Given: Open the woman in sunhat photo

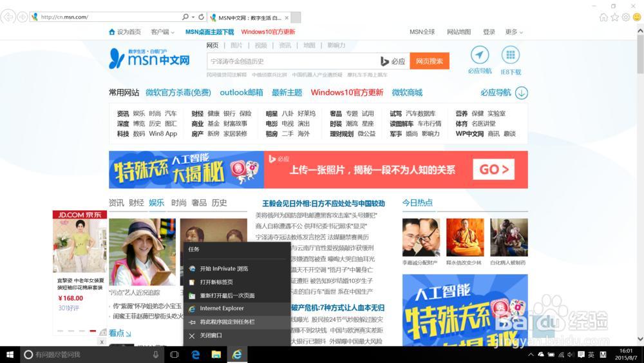Looking at the screenshot, I should [142, 252].
